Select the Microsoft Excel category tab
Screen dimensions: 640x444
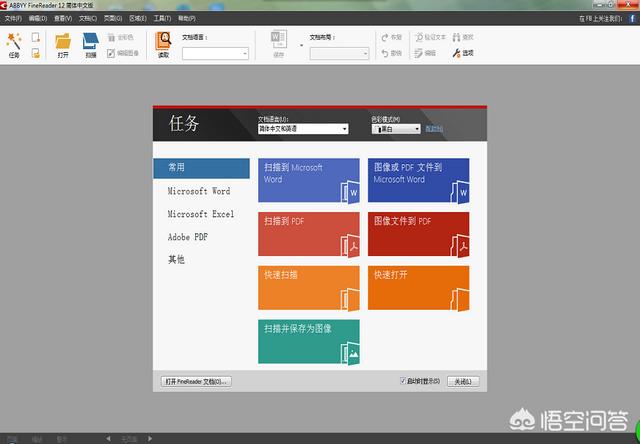[x=200, y=214]
